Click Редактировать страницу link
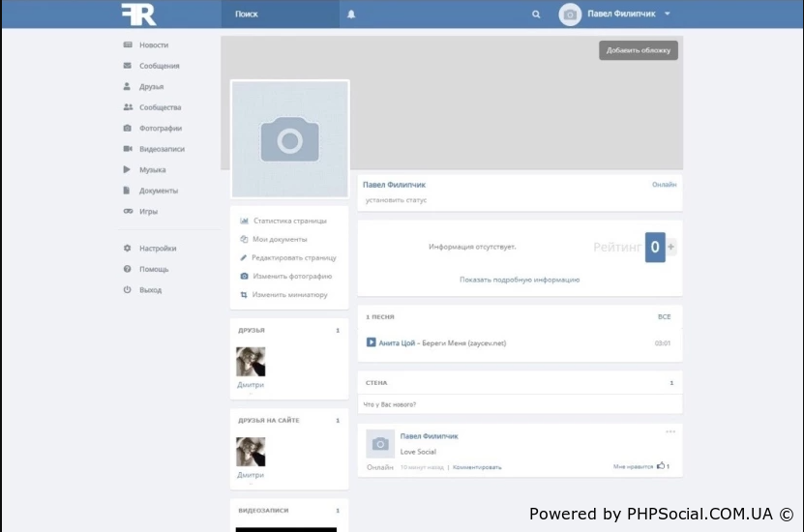The width and height of the screenshot is (804, 532). (293, 258)
